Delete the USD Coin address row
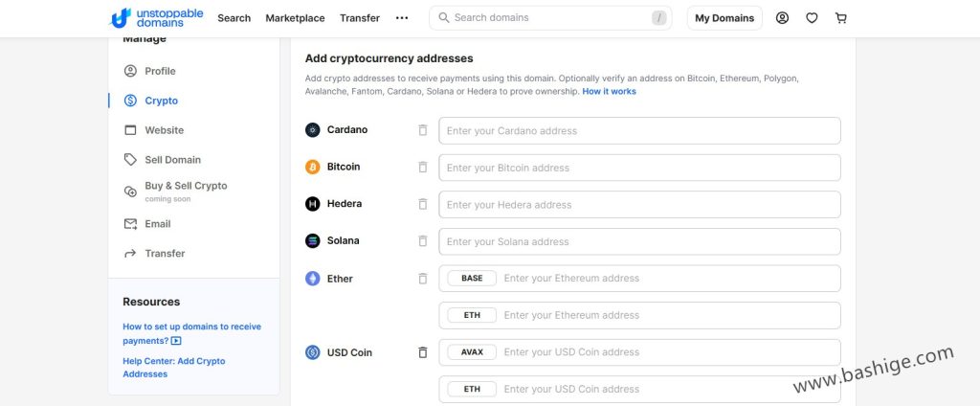The height and width of the screenshot is (406, 980). [422, 352]
